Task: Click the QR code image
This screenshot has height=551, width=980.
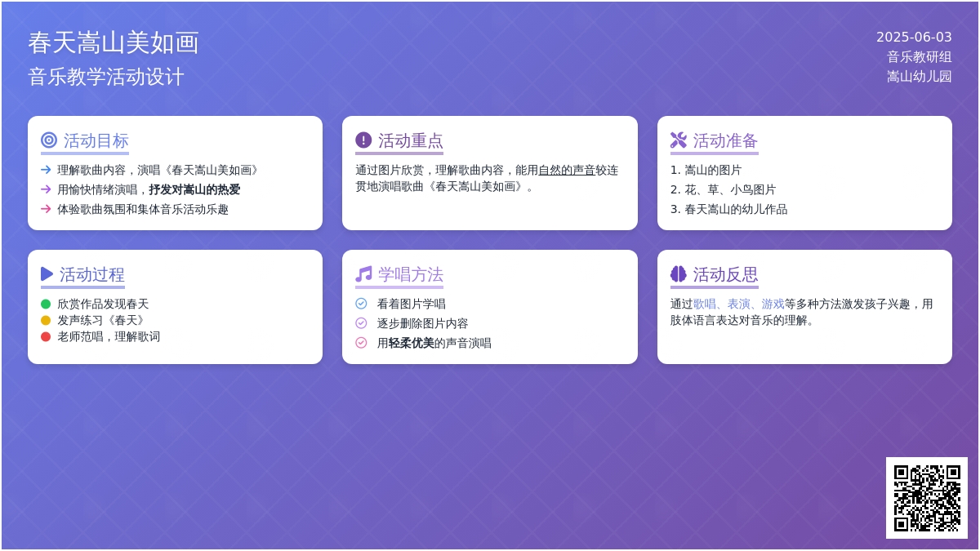Action: coord(927,498)
